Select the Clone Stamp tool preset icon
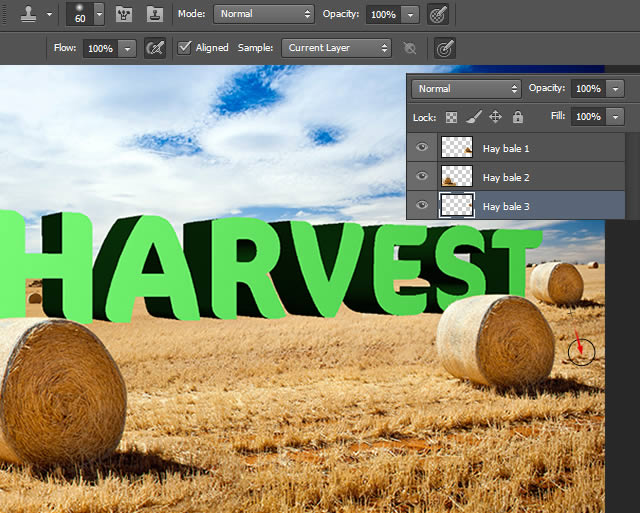 click(28, 14)
